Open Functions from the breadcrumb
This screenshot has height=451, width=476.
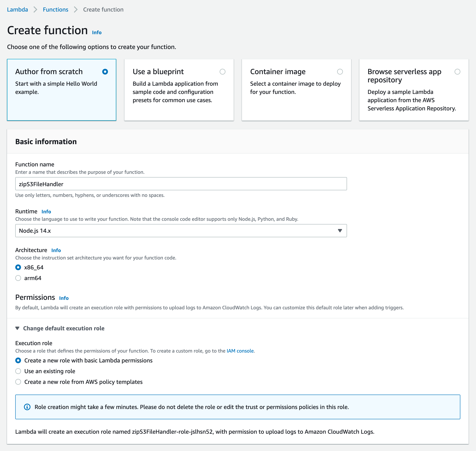pos(55,9)
